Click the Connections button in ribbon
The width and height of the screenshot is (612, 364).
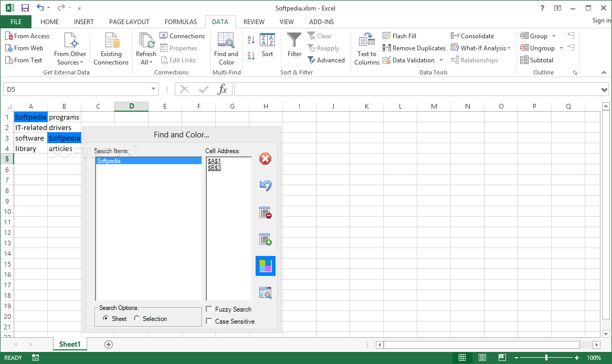[x=182, y=36]
